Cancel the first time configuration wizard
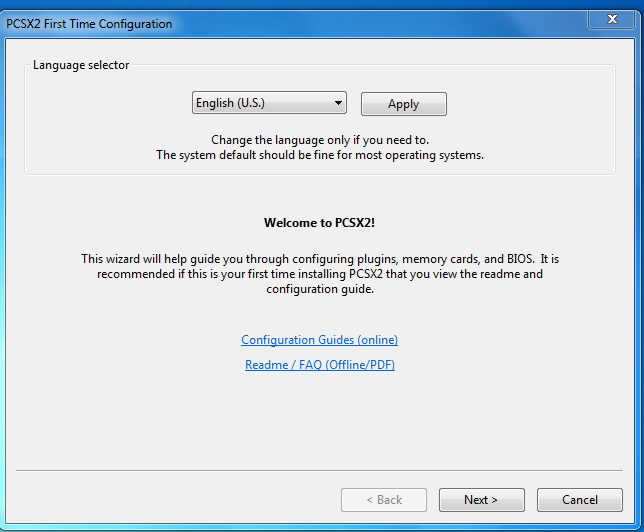Screen dimensions: 644x532 [x=580, y=500]
